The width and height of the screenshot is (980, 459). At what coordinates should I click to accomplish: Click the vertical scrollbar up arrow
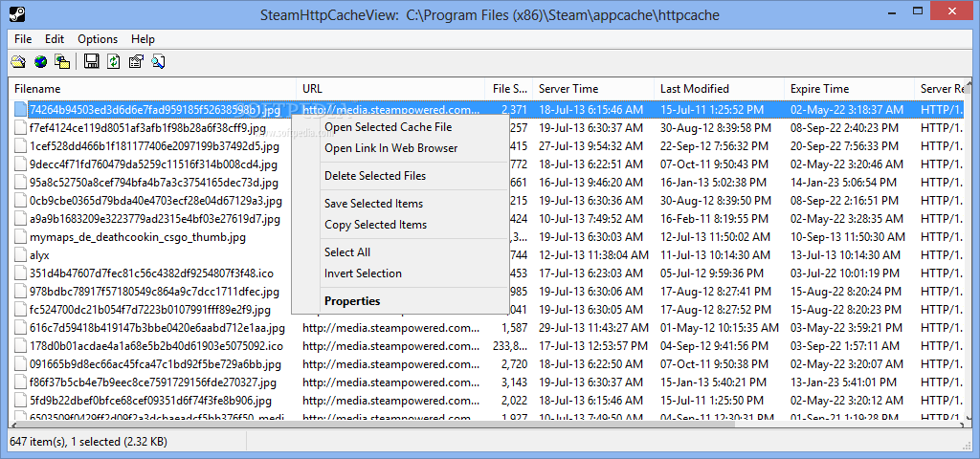(969, 84)
